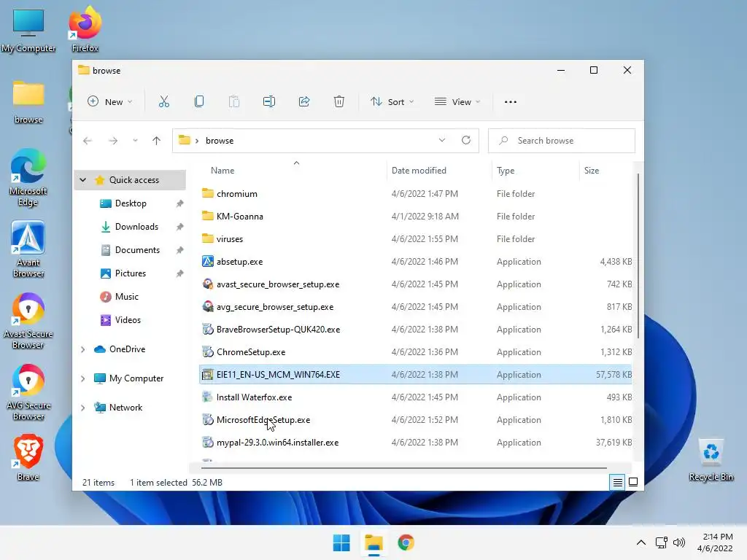Go up one folder level
This screenshot has width=747, height=560.
[x=156, y=141]
